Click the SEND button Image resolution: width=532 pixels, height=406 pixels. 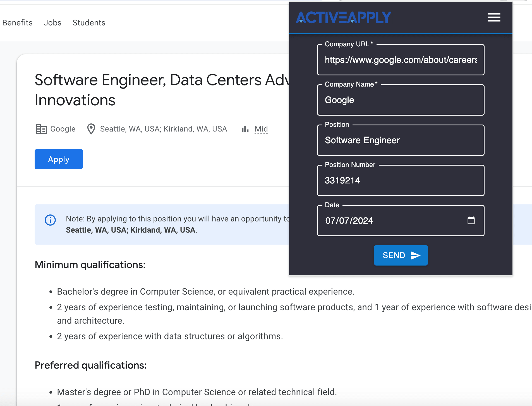click(x=401, y=255)
